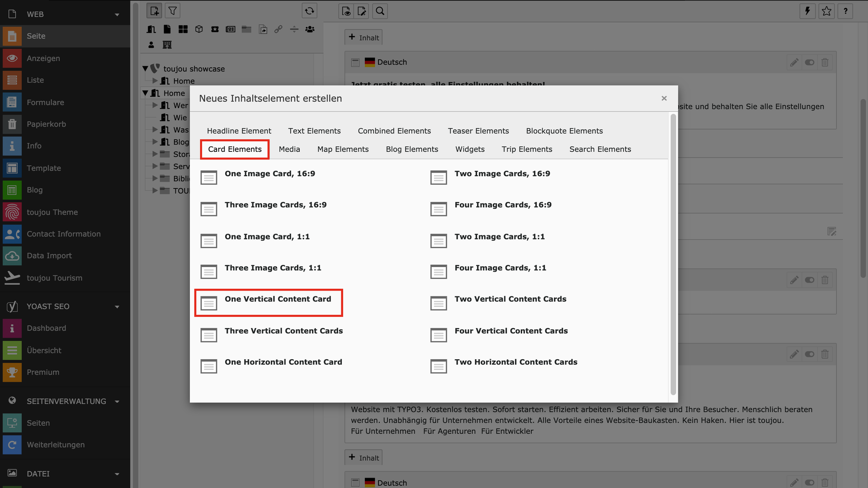The width and height of the screenshot is (868, 488).
Task: Collapse the toujou showcase tree root
Action: point(145,69)
